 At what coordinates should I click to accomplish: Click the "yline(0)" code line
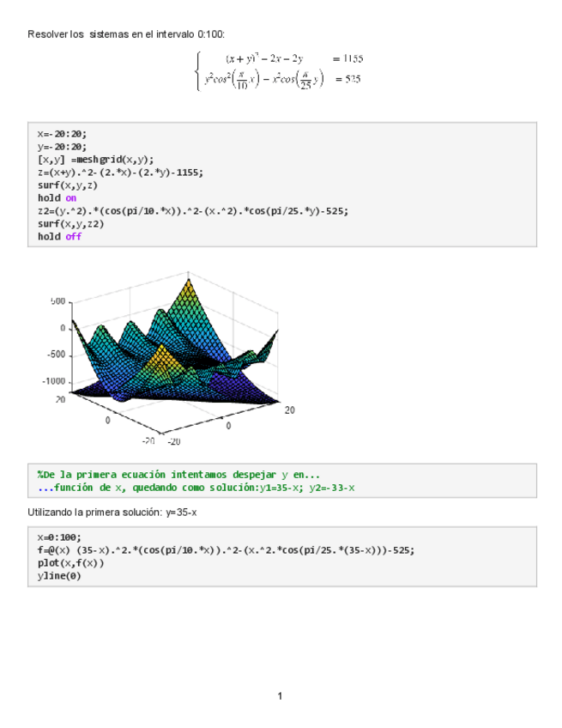59,576
